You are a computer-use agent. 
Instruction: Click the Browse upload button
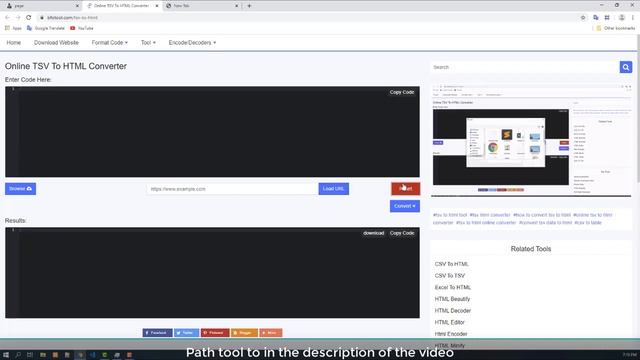pyautogui.click(x=20, y=189)
